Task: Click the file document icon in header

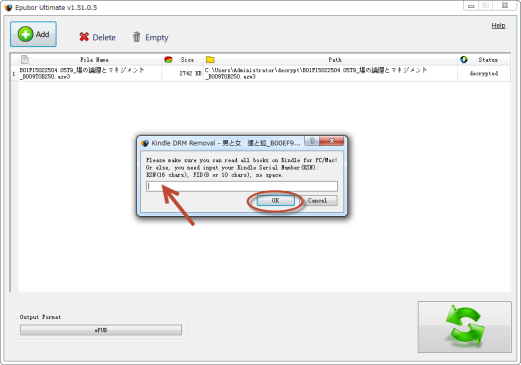Action: pyautogui.click(x=25, y=60)
